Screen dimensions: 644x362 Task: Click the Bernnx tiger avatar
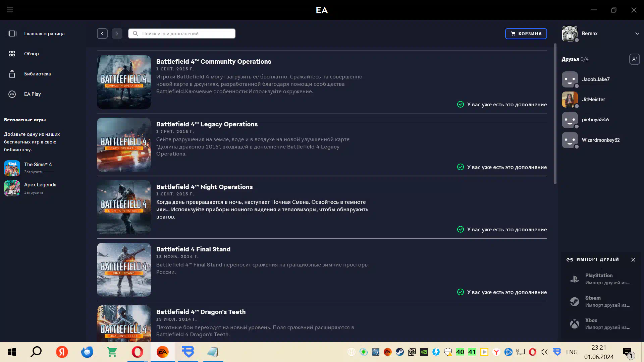[x=570, y=34]
